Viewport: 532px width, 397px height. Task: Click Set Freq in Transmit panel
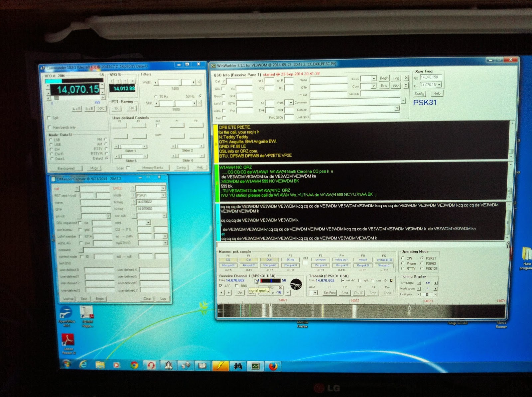(330, 293)
